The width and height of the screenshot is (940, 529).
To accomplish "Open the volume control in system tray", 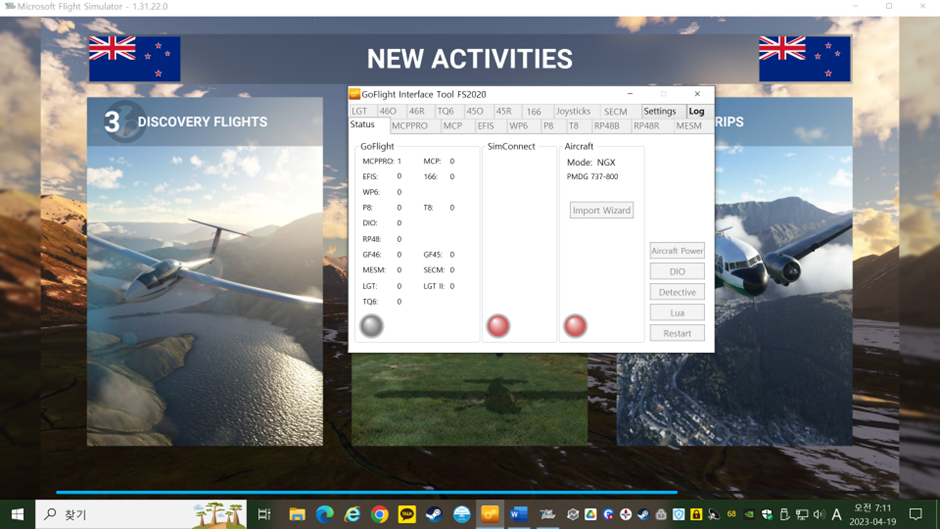I will point(819,515).
